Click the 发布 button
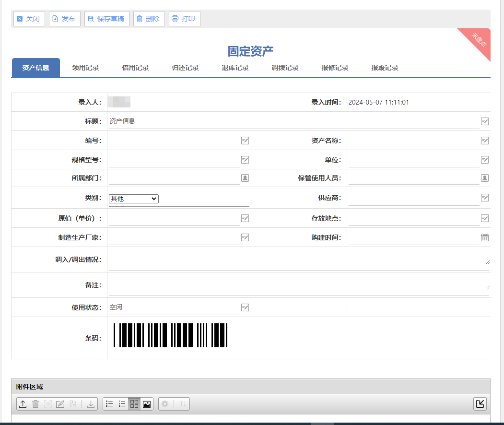 (x=64, y=19)
